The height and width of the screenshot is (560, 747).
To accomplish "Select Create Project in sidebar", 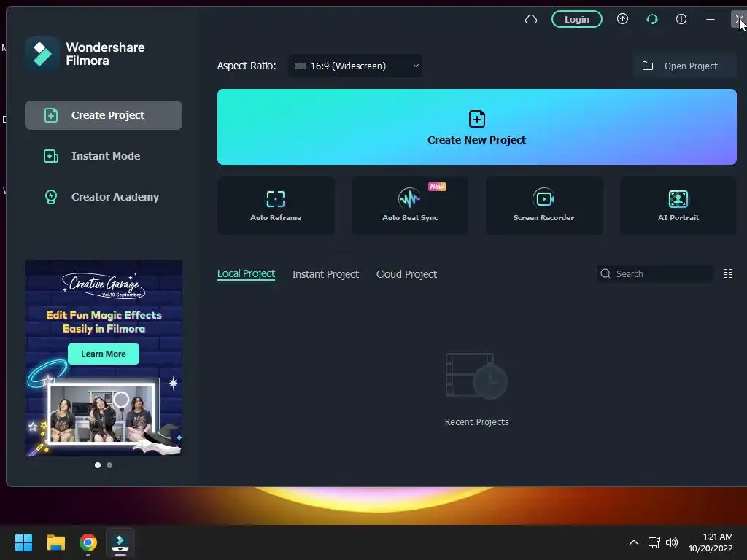I will click(x=104, y=114).
